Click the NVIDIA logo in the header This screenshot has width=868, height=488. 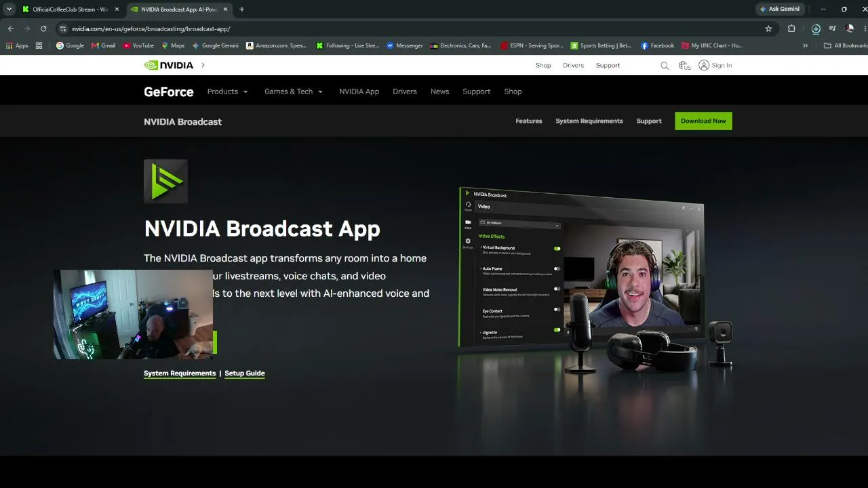click(169, 65)
